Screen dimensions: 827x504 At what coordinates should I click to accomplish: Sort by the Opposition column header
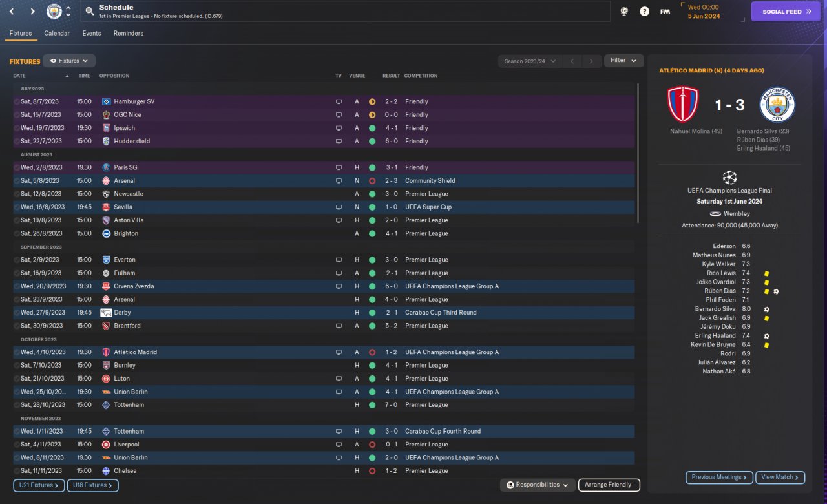coord(114,76)
